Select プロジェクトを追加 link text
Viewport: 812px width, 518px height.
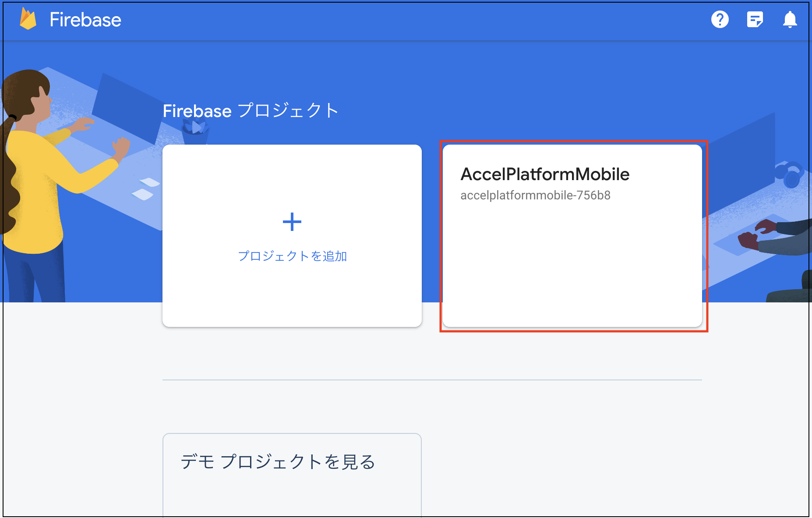coord(292,256)
